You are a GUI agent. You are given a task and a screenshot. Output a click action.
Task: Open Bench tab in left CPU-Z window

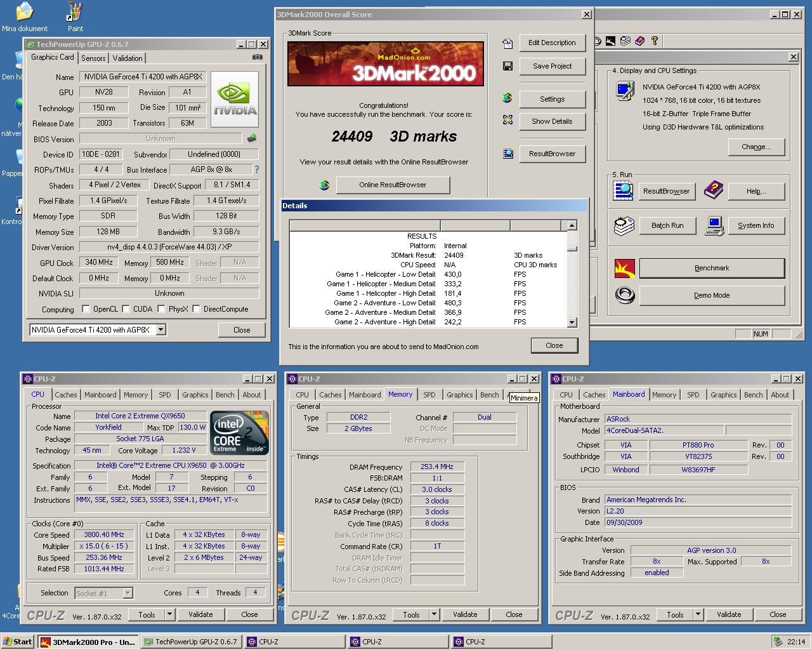[x=225, y=395]
